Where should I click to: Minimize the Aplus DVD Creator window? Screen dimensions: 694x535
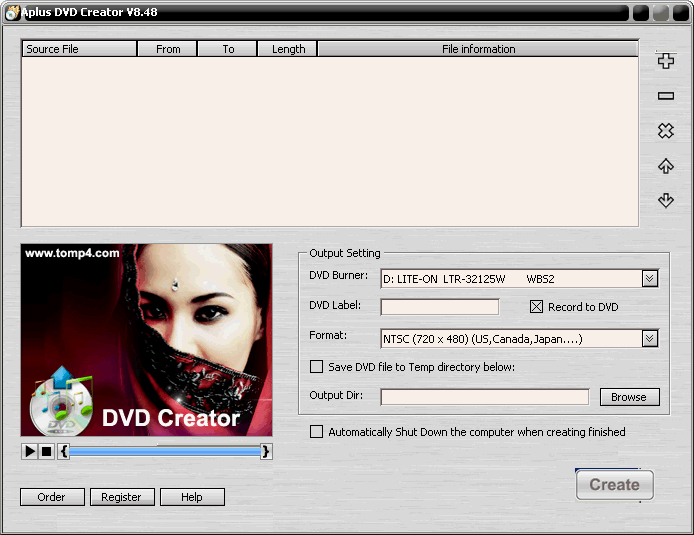pyautogui.click(x=640, y=13)
